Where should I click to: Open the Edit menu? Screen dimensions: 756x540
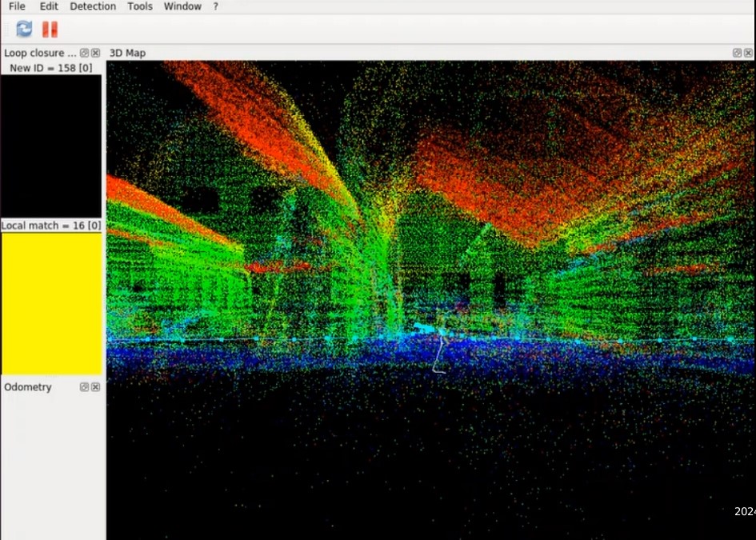pos(49,6)
